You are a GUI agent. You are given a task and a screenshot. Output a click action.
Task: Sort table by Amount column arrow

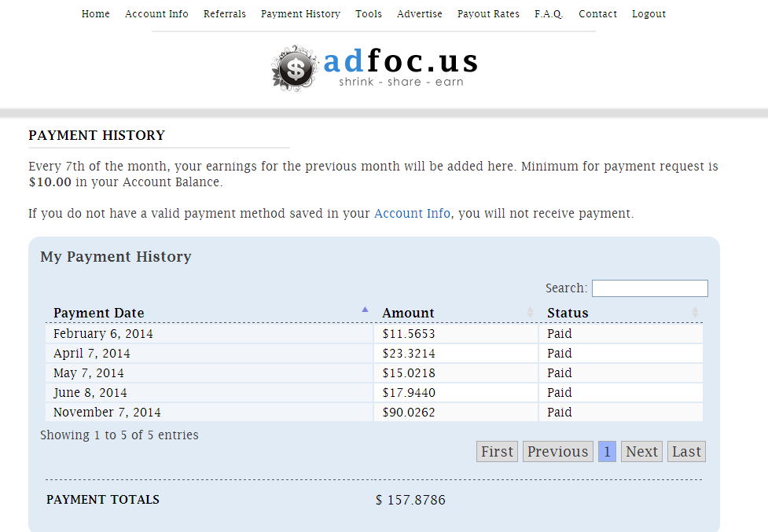click(530, 313)
